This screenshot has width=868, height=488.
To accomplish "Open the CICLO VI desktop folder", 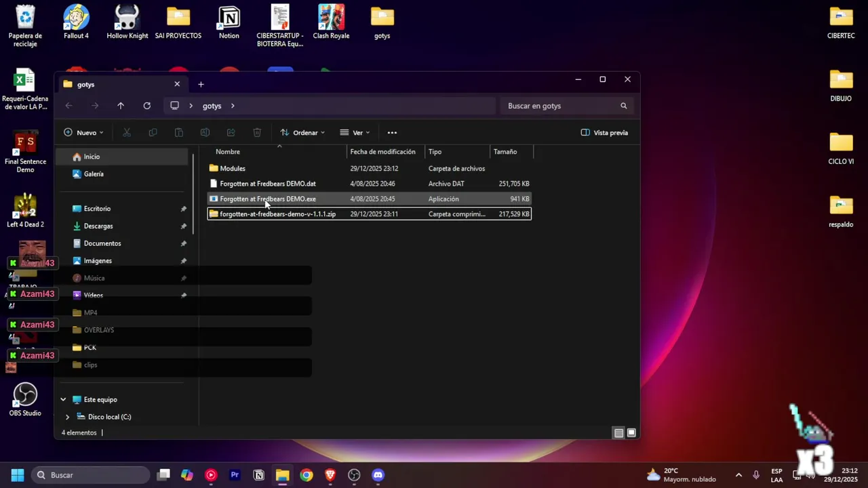I will click(841, 148).
